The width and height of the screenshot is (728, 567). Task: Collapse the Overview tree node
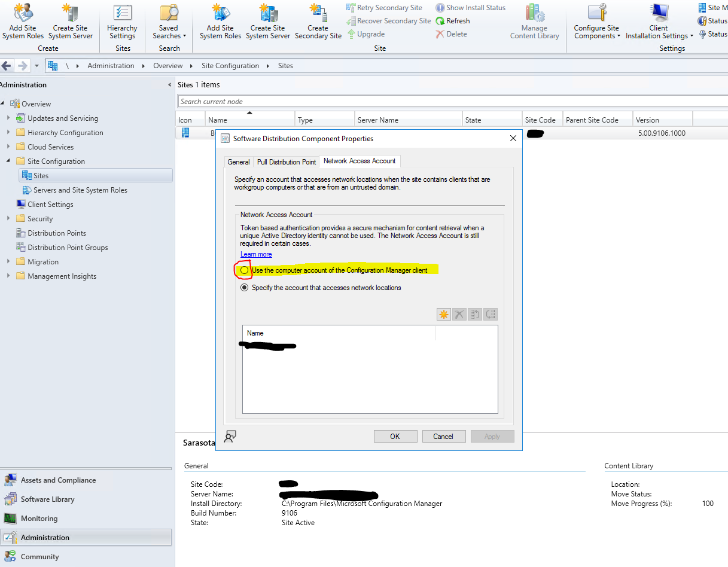(x=2, y=103)
